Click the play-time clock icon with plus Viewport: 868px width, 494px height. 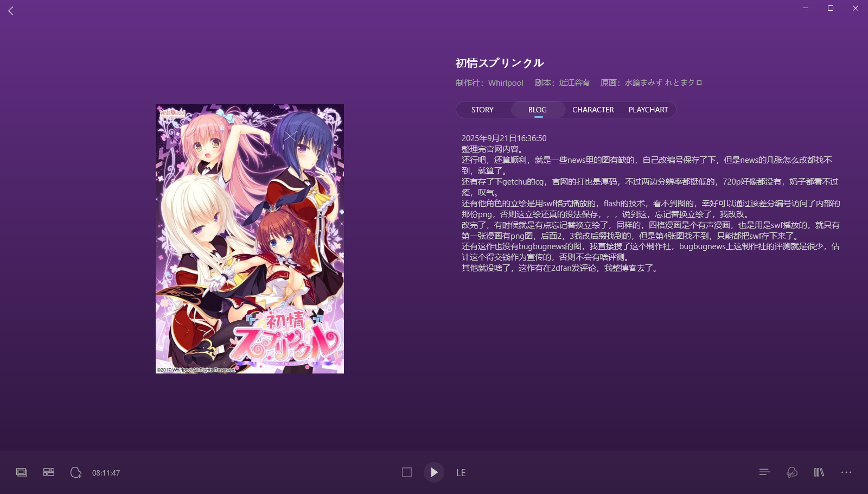click(x=76, y=472)
